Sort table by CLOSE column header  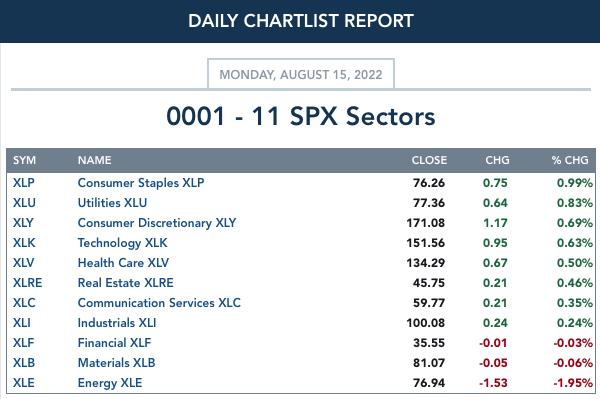tap(429, 160)
